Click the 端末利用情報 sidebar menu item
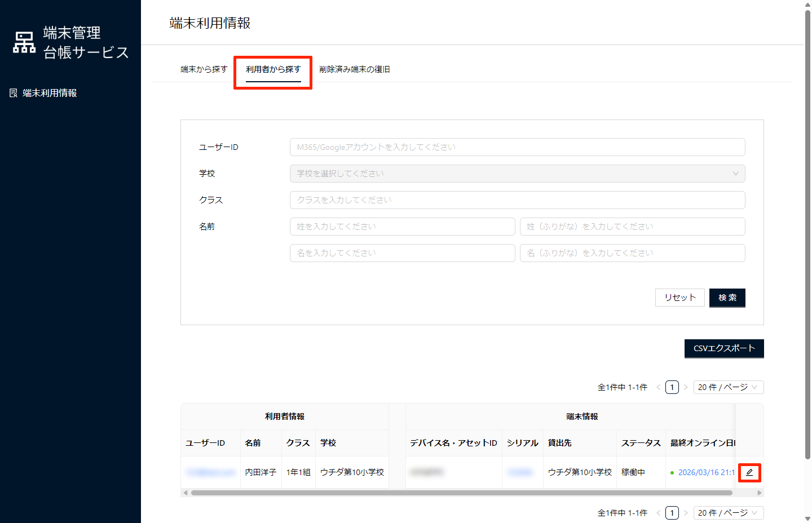The width and height of the screenshot is (812, 523). click(50, 93)
